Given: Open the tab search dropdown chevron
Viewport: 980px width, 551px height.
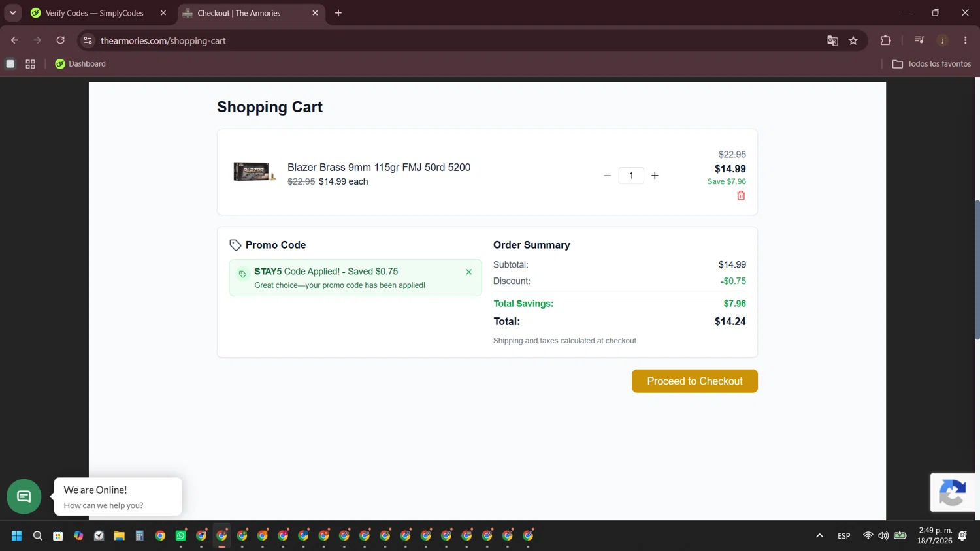Looking at the screenshot, I should point(12,13).
